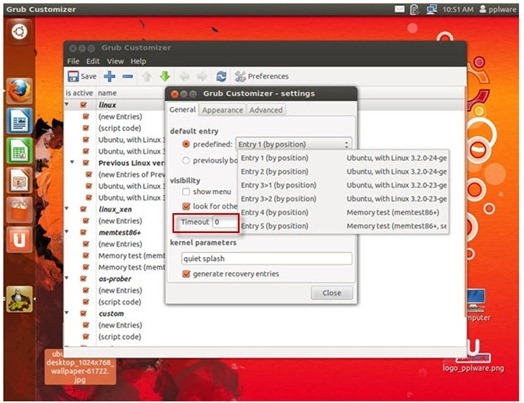Choose Entry 1 (by position) list item

pos(344,158)
